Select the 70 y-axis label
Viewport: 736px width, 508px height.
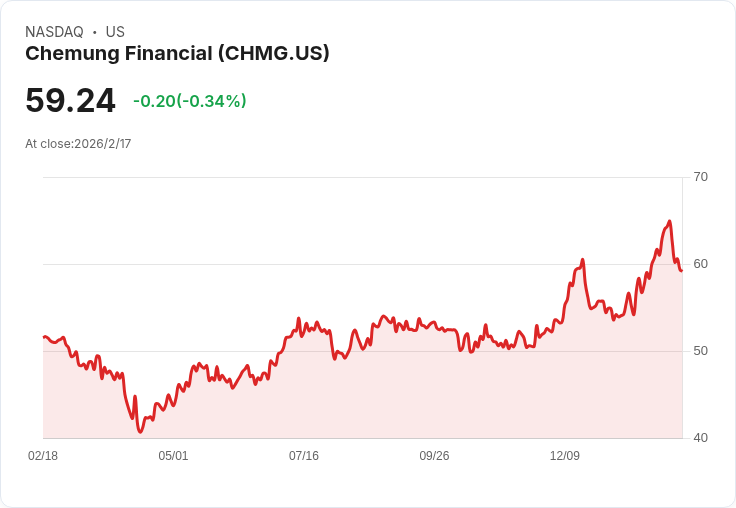tap(700, 177)
